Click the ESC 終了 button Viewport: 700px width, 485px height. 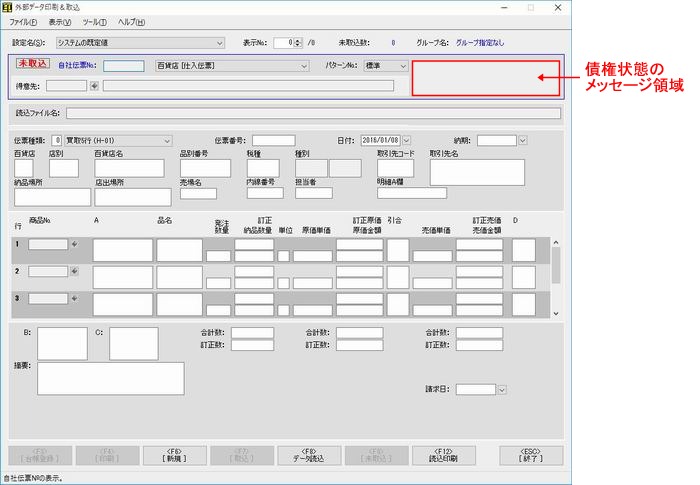(x=531, y=455)
